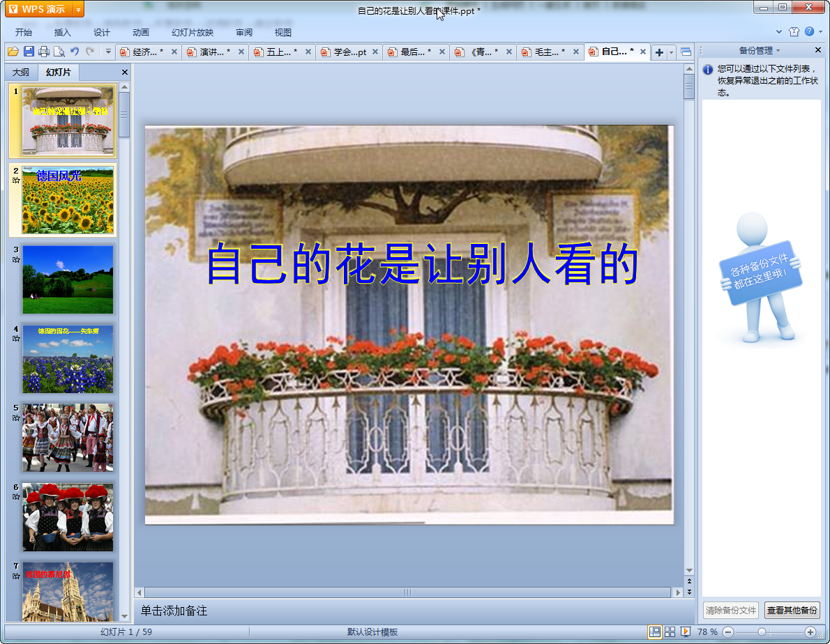Click the 单击添加备注 notes field
This screenshot has height=644, width=830.
pos(409,611)
